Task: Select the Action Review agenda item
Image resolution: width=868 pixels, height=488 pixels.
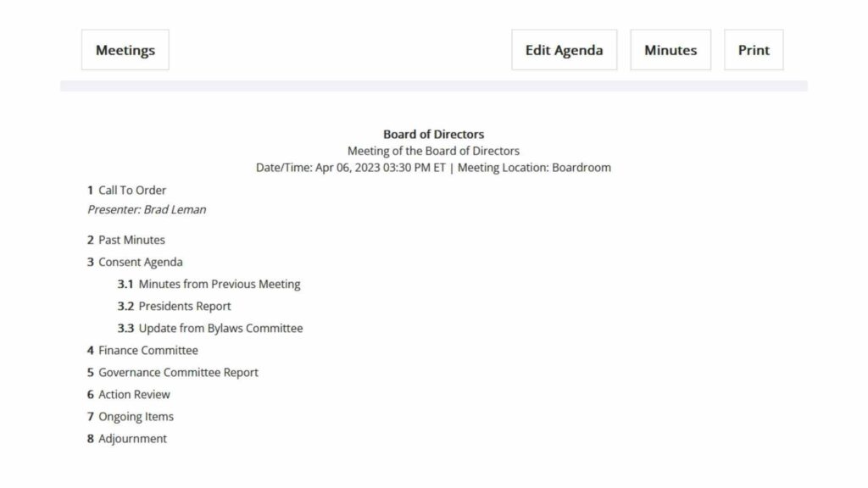Action: pyautogui.click(x=133, y=394)
